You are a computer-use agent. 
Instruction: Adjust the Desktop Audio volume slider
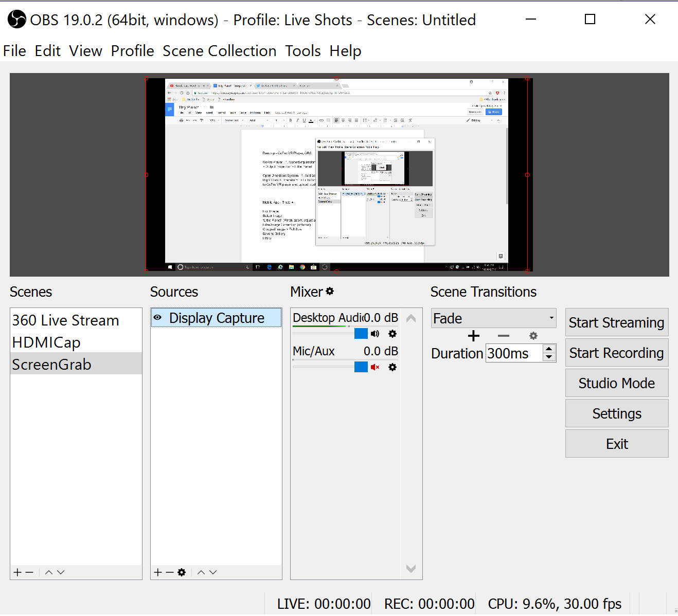pyautogui.click(x=361, y=334)
